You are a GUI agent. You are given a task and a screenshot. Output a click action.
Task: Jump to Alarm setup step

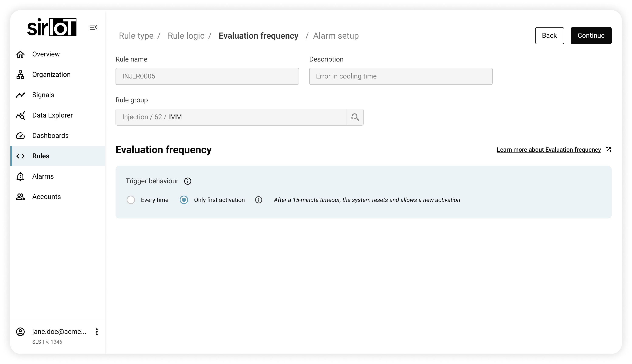pos(336,36)
